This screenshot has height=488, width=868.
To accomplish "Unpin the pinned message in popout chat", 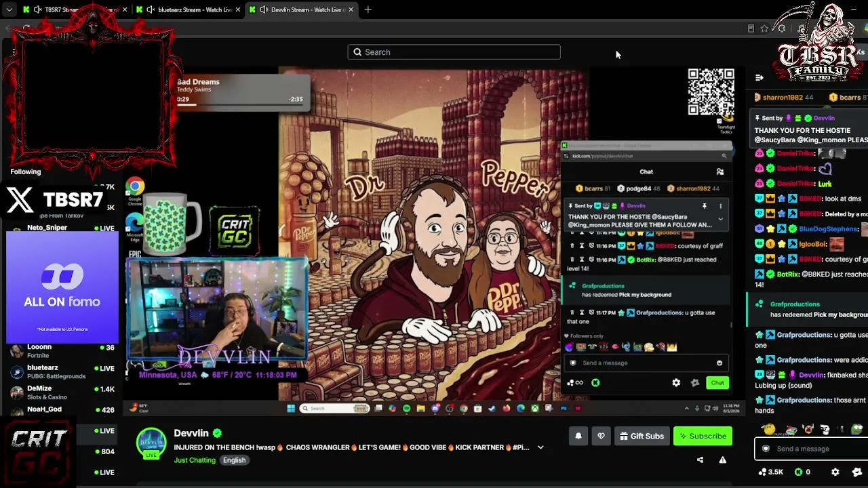I will pyautogui.click(x=705, y=206).
